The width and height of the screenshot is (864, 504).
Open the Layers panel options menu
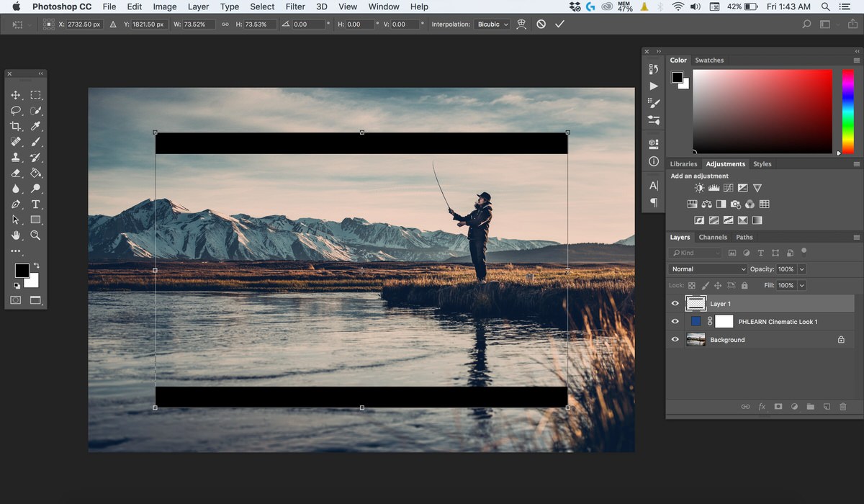point(857,237)
